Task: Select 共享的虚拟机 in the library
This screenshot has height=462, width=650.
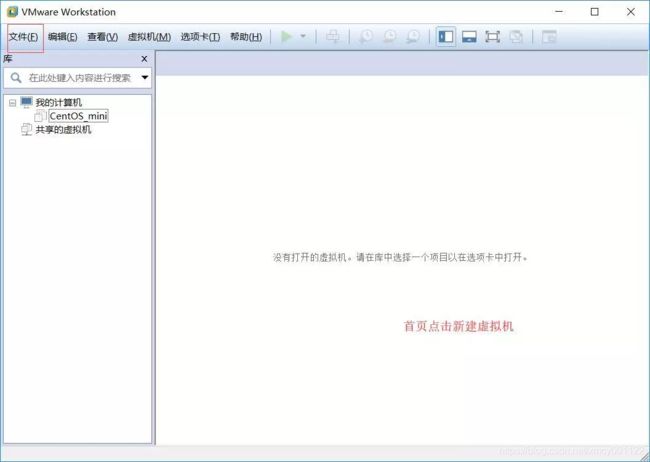Action: pyautogui.click(x=63, y=129)
